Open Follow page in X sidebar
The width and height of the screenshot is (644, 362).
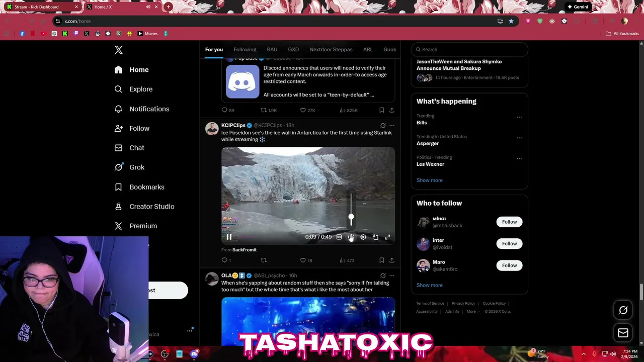click(x=132, y=128)
